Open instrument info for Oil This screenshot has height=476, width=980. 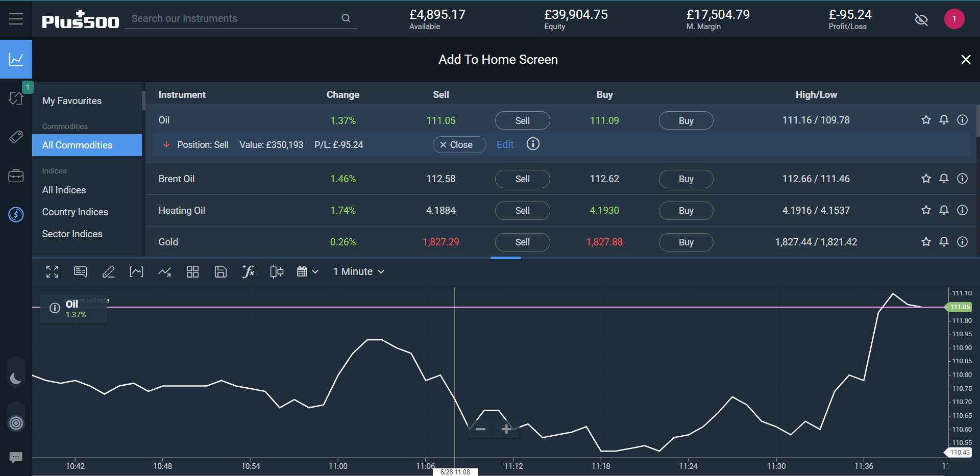click(x=962, y=120)
